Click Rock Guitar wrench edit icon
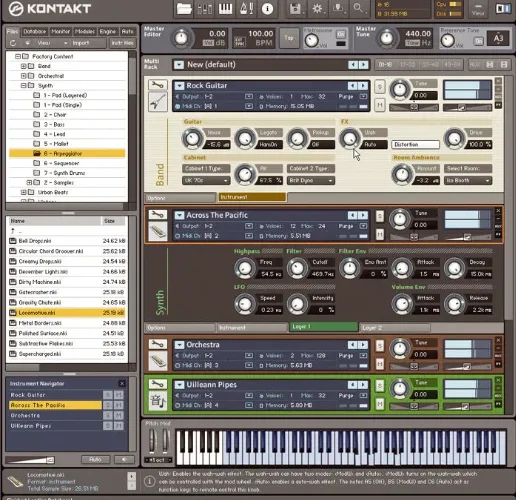The width and height of the screenshot is (516, 500). pyautogui.click(x=157, y=85)
